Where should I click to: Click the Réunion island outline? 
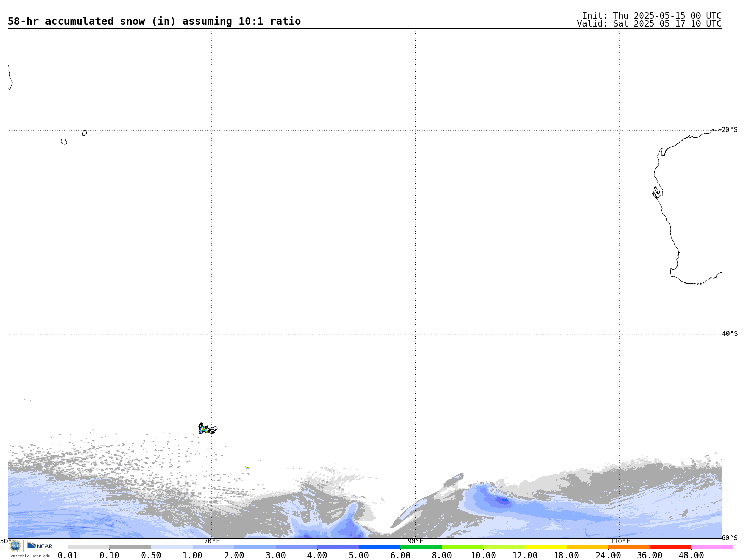pos(64,142)
